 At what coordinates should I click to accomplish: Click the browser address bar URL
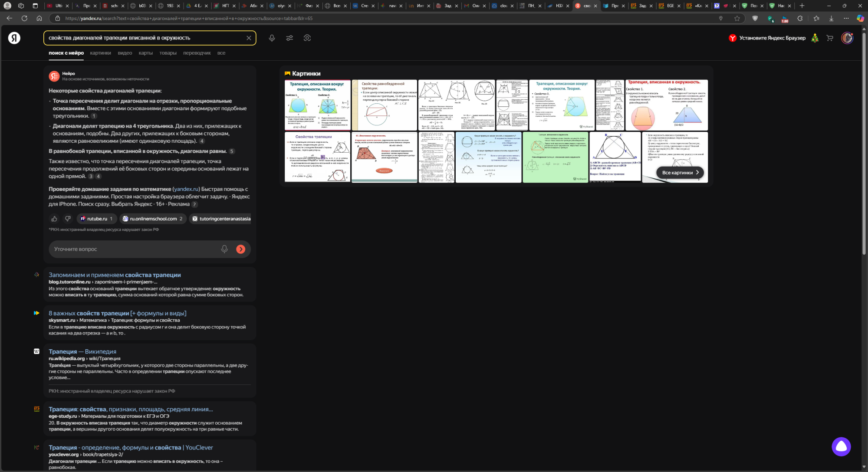click(x=189, y=18)
